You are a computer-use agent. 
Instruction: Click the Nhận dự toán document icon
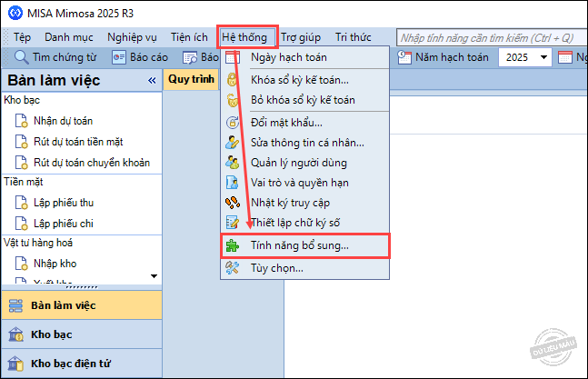point(22,121)
